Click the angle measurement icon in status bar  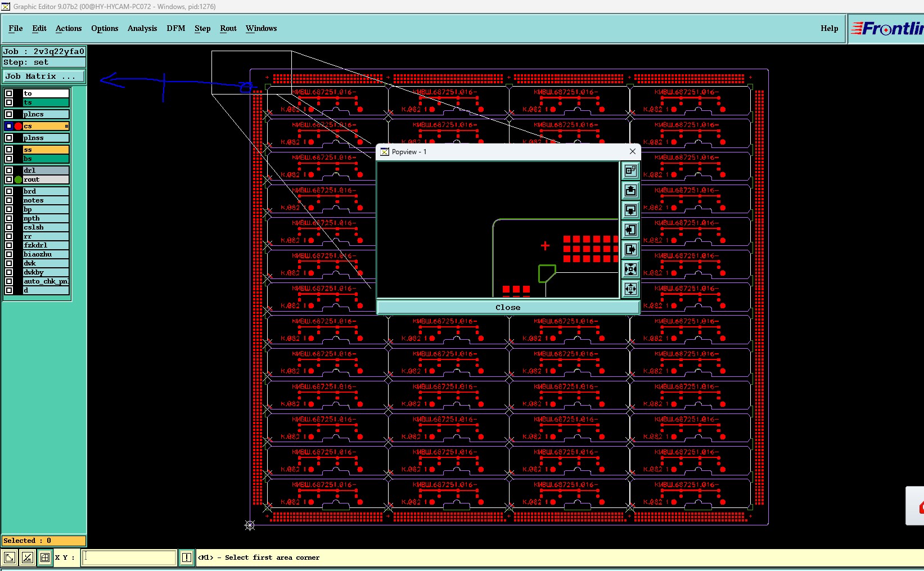point(27,557)
